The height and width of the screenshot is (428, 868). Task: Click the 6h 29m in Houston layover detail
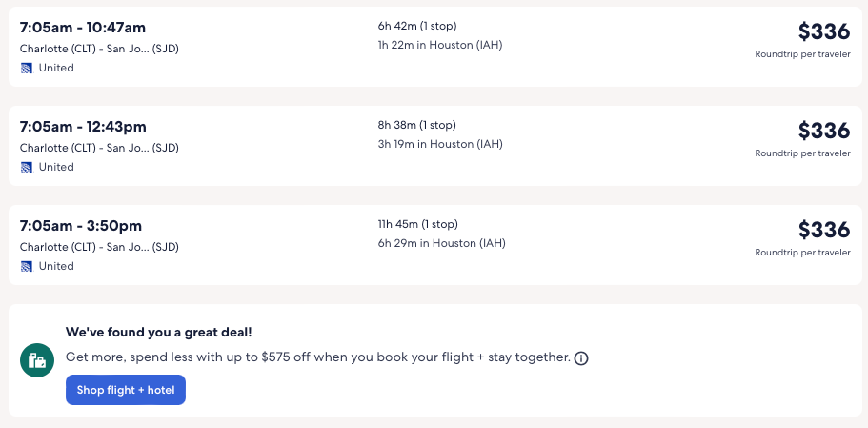click(441, 243)
